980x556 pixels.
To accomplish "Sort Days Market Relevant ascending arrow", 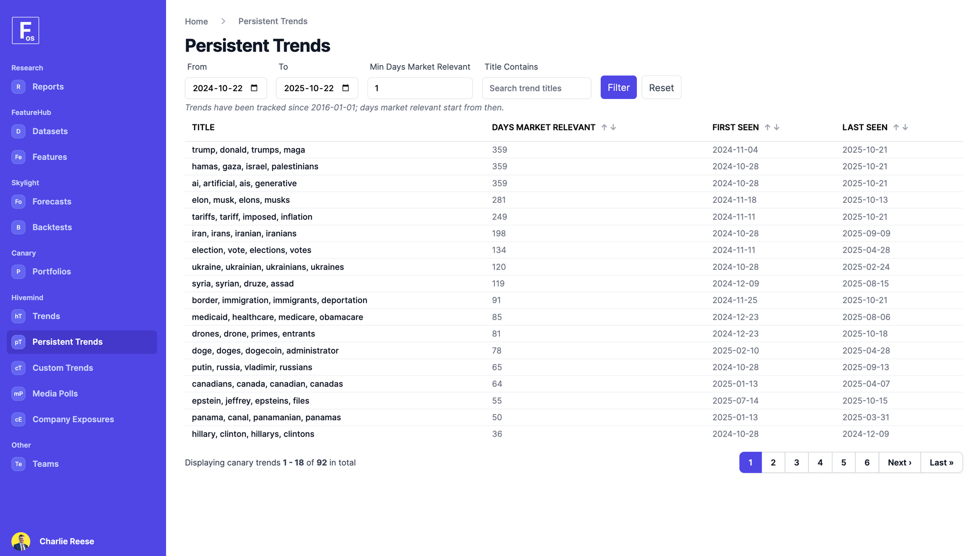I will 604,127.
